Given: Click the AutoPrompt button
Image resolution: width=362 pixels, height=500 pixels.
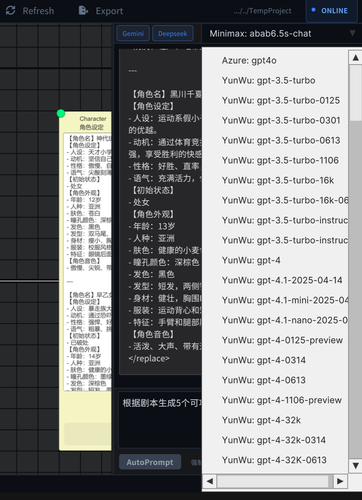Looking at the screenshot, I should 150,462.
